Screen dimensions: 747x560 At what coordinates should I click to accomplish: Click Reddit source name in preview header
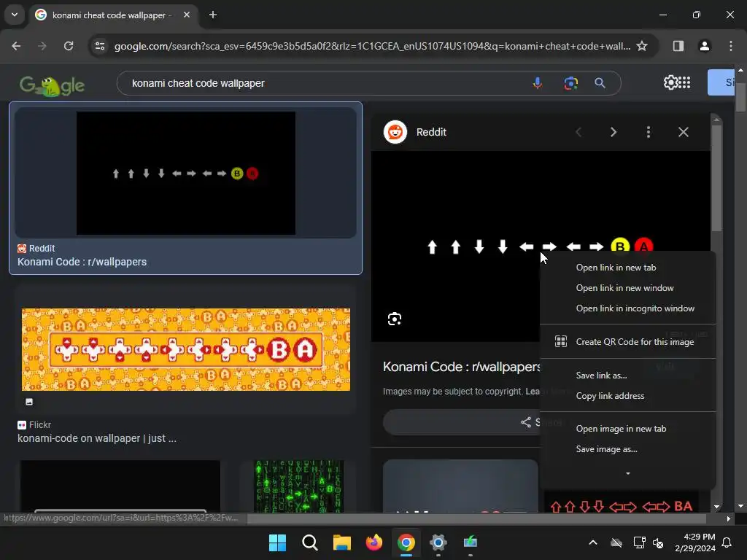tap(431, 132)
